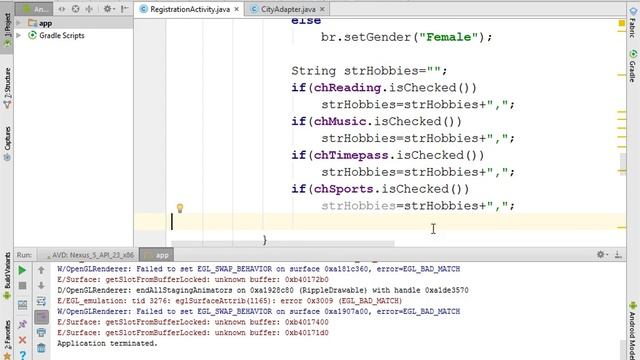The height and width of the screenshot is (360, 640).
Task: Click the chMusic variable in the code
Action: [x=340, y=122]
